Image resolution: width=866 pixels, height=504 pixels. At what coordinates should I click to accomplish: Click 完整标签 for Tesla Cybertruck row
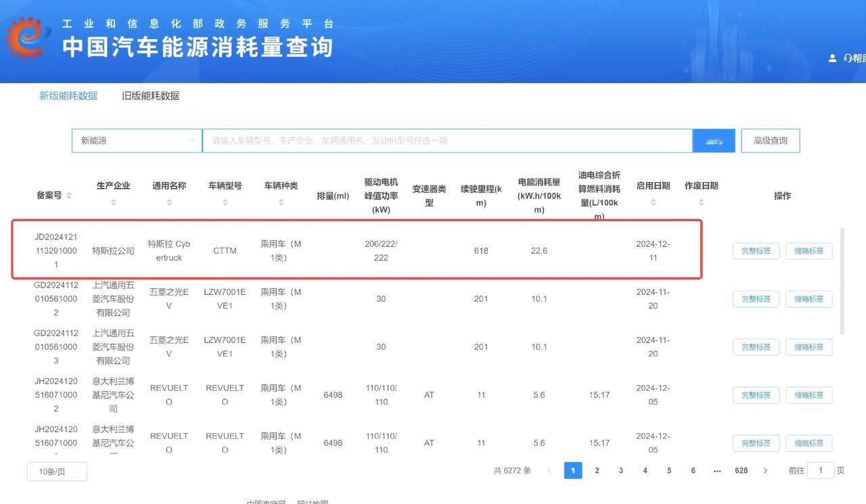point(756,251)
